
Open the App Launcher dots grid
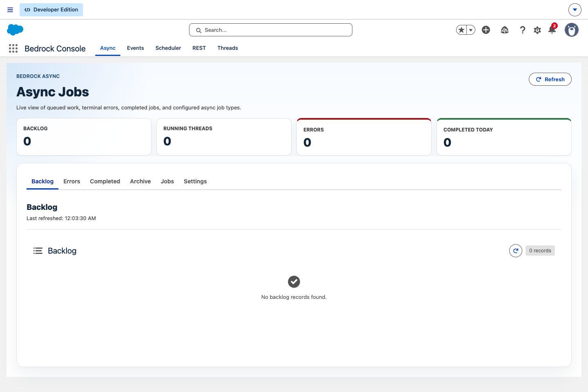[13, 49]
